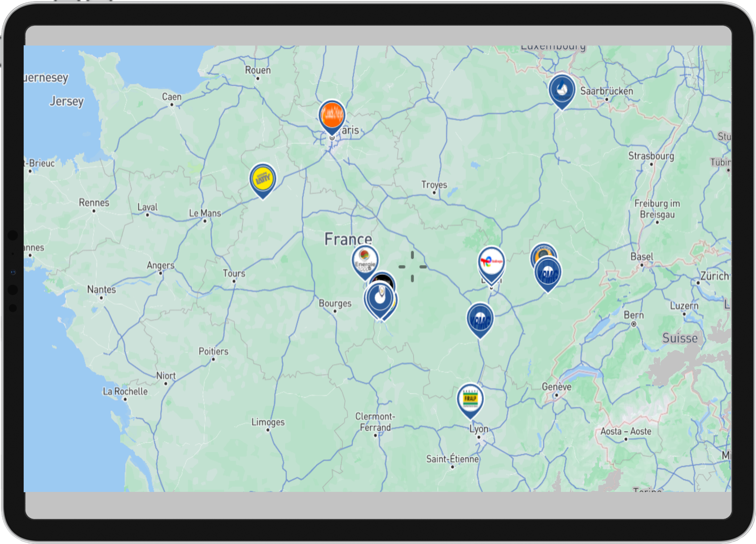Click the Rouen city label
756x544 pixels.
(x=258, y=70)
